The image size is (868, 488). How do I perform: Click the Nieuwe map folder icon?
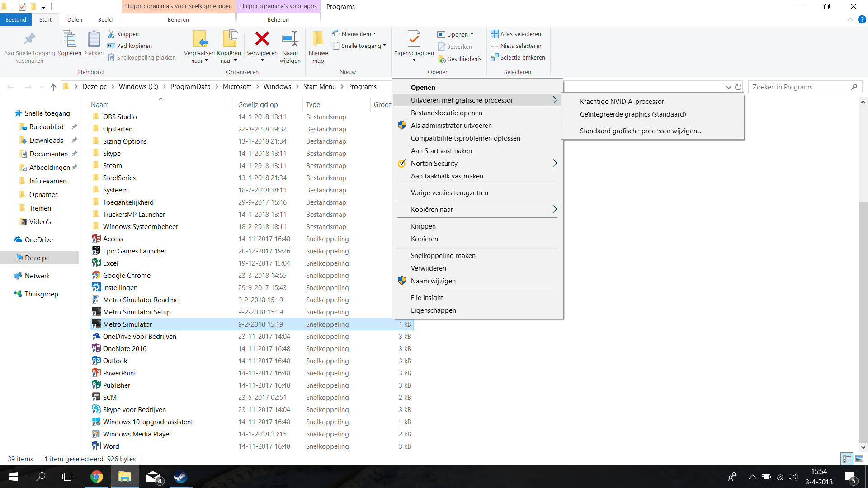click(318, 39)
